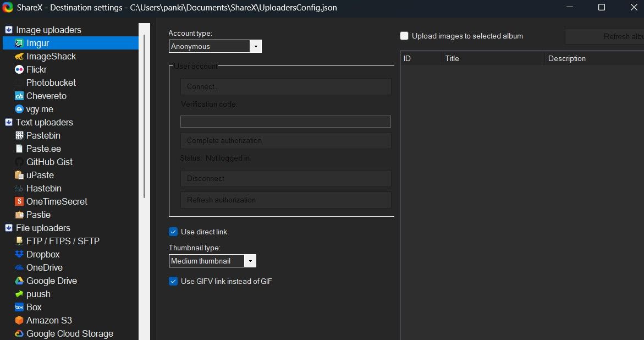Click the Pastebin icon

19,135
